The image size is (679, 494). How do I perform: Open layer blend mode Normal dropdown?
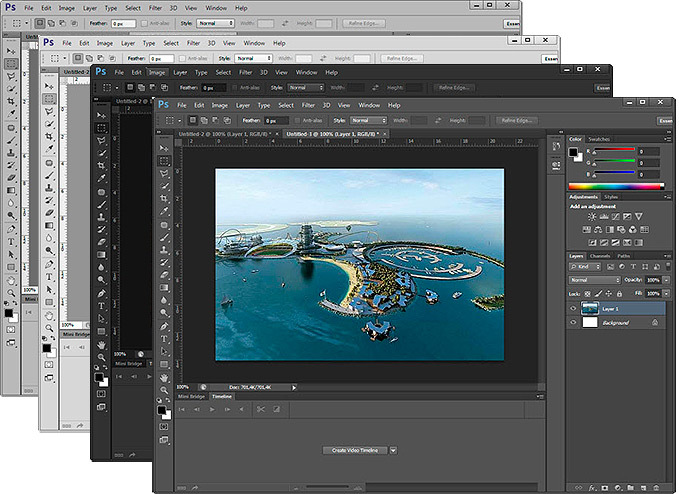[x=594, y=280]
